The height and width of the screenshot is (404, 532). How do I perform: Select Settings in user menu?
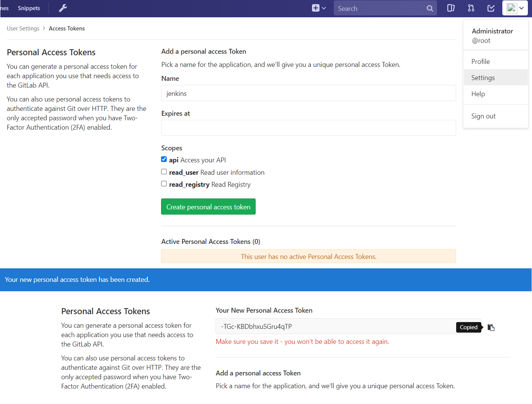click(496, 77)
